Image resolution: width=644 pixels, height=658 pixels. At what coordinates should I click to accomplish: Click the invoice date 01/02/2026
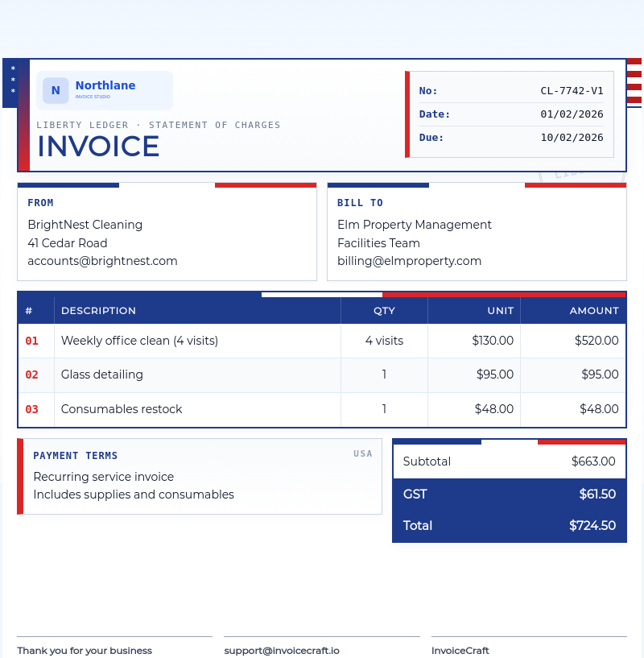pos(572,114)
